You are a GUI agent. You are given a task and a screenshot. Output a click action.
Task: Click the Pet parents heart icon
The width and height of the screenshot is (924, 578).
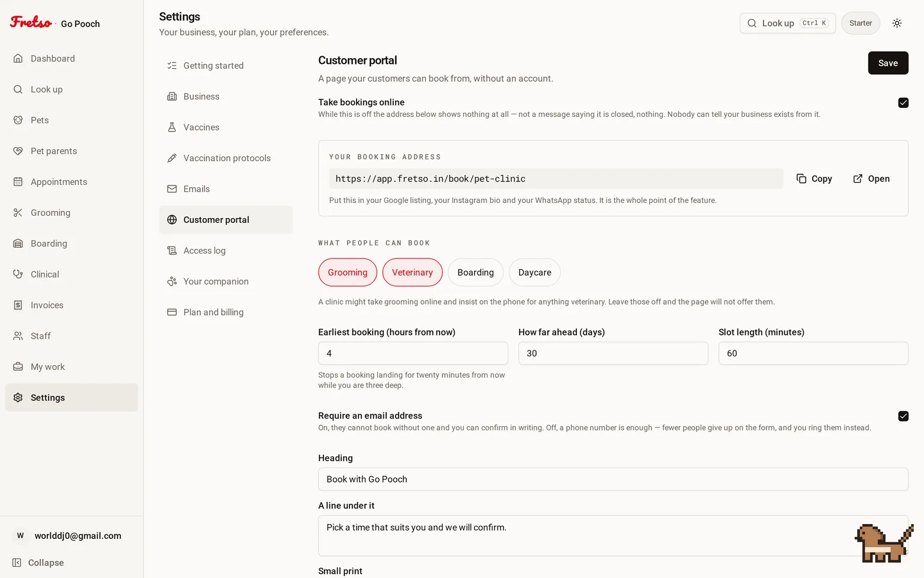(x=18, y=151)
